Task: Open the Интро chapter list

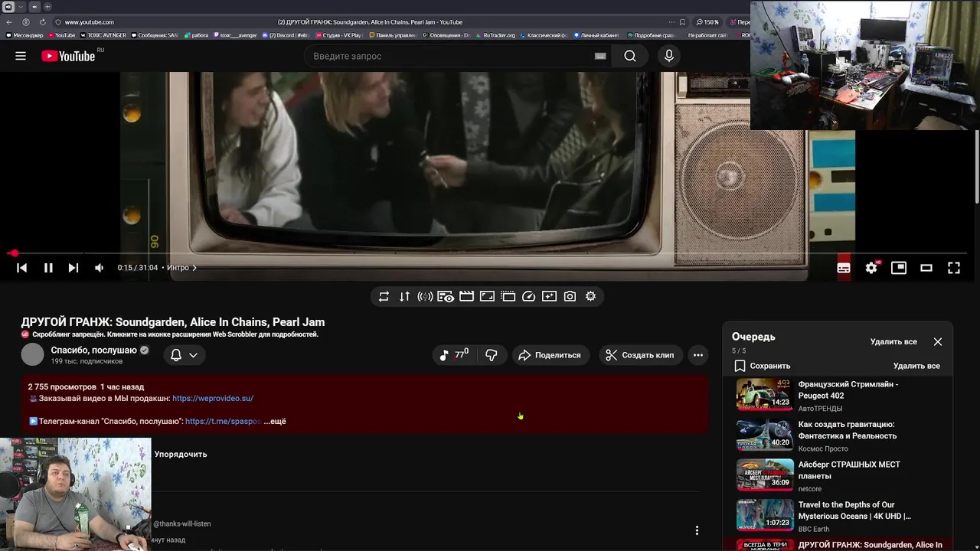Action: (x=181, y=268)
